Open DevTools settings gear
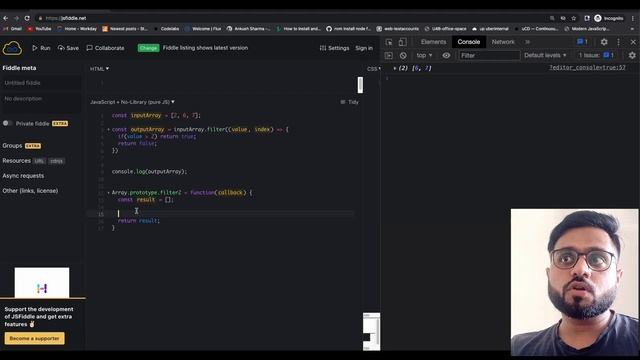Image resolution: width=640 pixels, height=360 pixels. click(604, 42)
